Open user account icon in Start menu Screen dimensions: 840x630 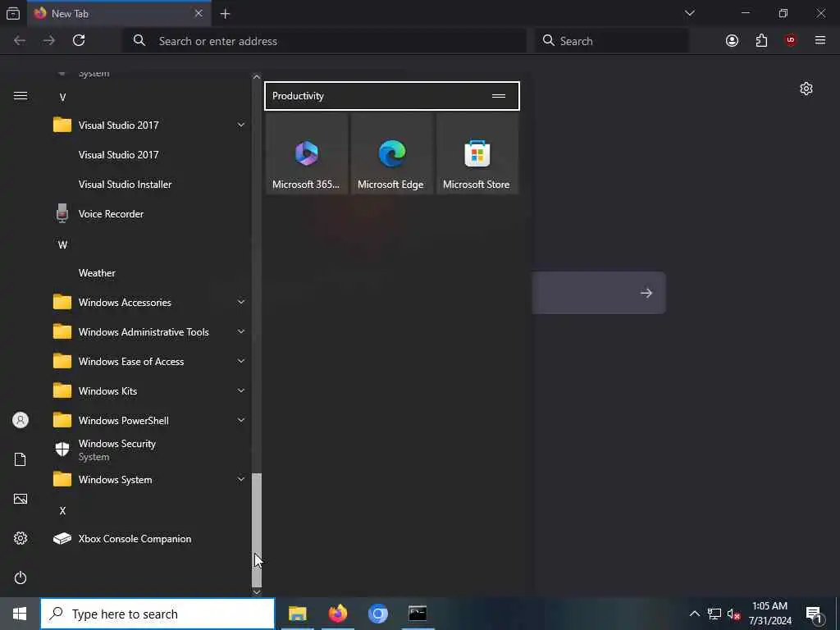pos(21,420)
